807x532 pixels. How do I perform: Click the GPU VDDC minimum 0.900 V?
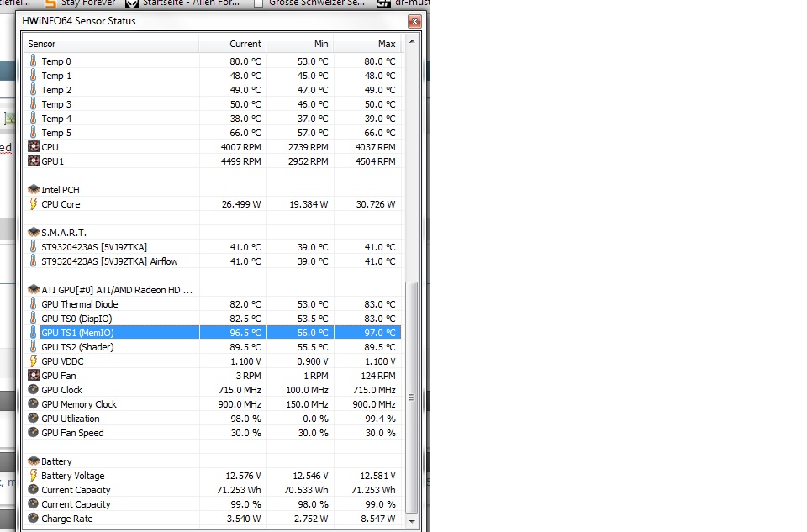pyautogui.click(x=313, y=361)
